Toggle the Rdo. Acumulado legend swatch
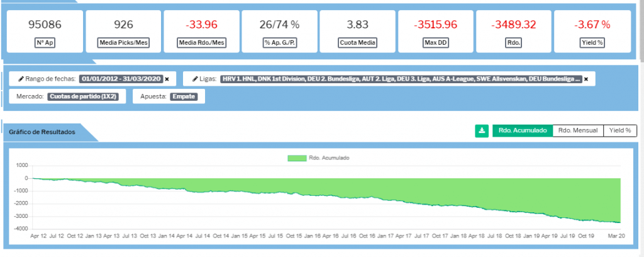This screenshot has height=257, width=644. (x=296, y=157)
